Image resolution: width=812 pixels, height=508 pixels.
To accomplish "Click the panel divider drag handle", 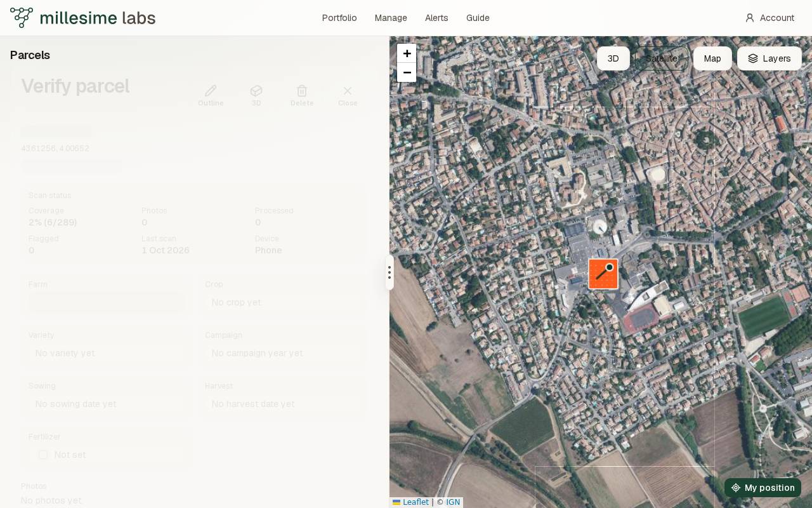I will [390, 272].
